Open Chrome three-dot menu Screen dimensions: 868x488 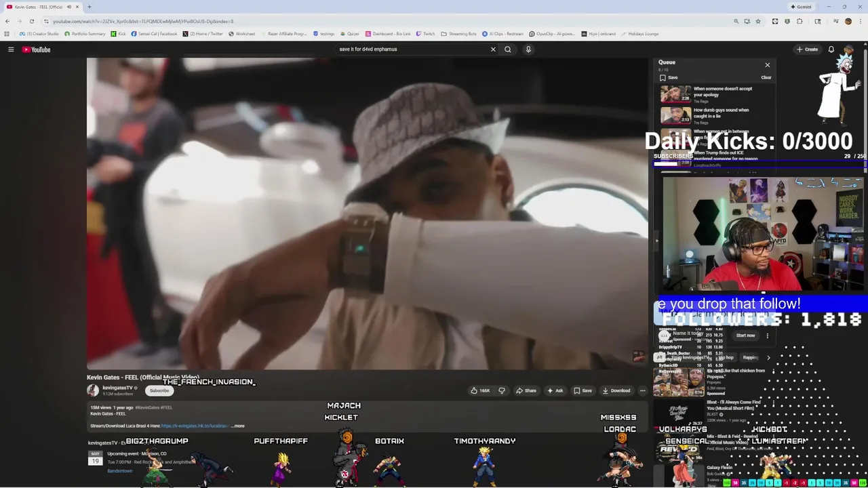(x=860, y=21)
